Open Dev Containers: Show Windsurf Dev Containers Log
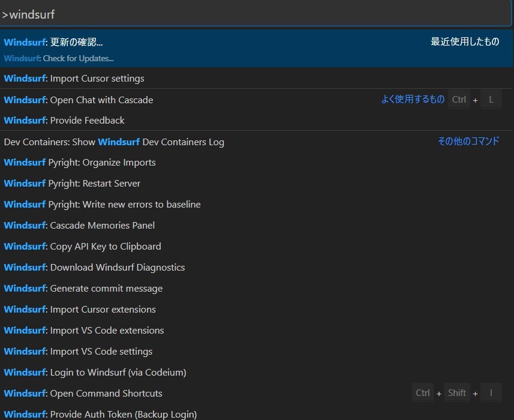This screenshot has width=514, height=420. tap(256, 142)
